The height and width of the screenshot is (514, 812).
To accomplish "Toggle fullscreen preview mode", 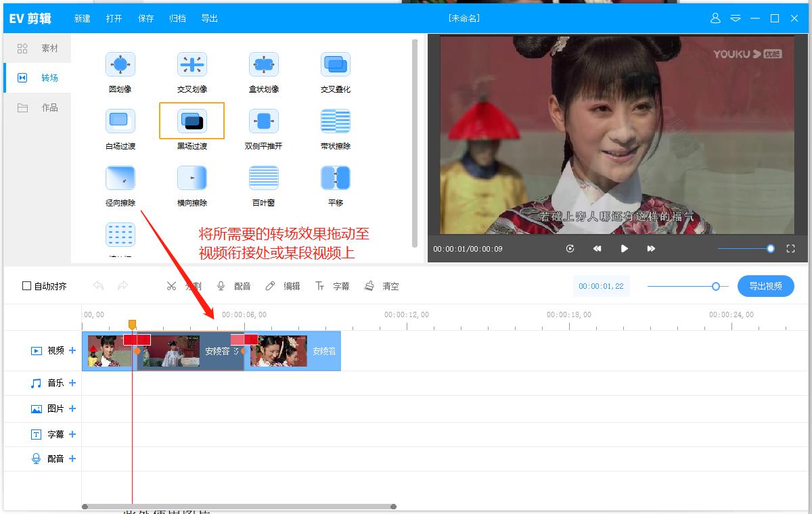I will pos(790,249).
